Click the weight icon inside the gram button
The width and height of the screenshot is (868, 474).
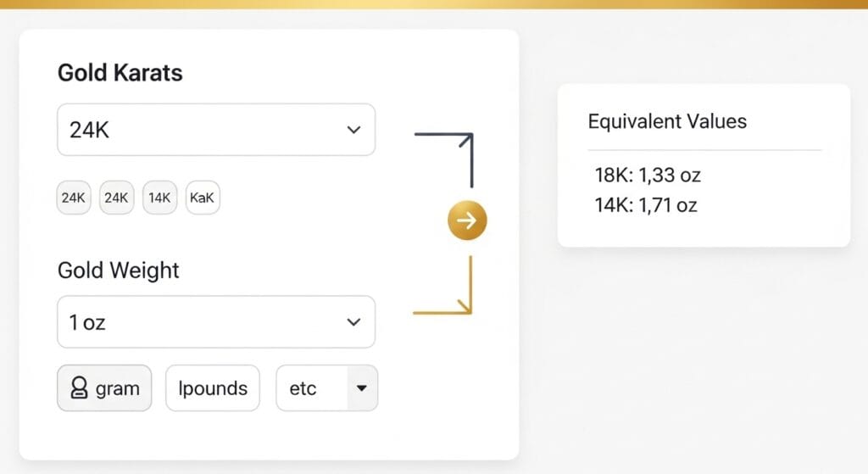pos(79,388)
